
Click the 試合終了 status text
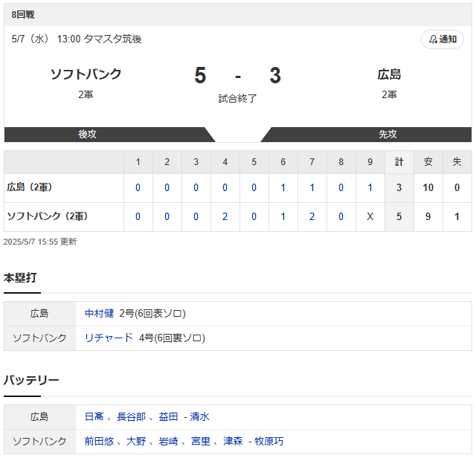point(237,98)
